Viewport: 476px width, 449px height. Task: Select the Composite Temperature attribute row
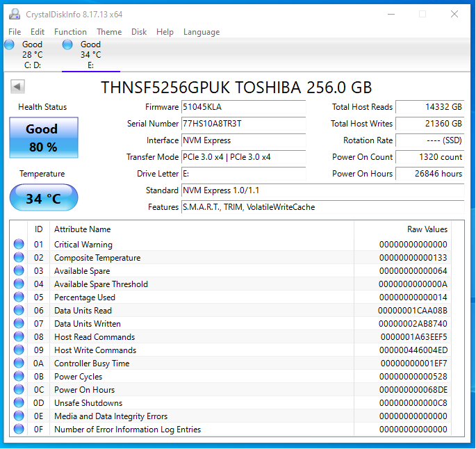(x=97, y=258)
